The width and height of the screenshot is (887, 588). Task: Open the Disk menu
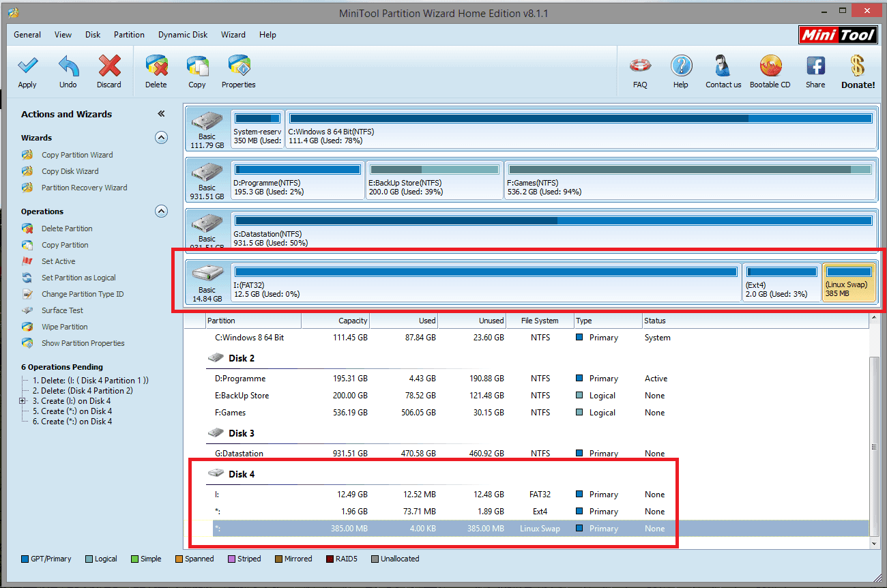pyautogui.click(x=93, y=35)
